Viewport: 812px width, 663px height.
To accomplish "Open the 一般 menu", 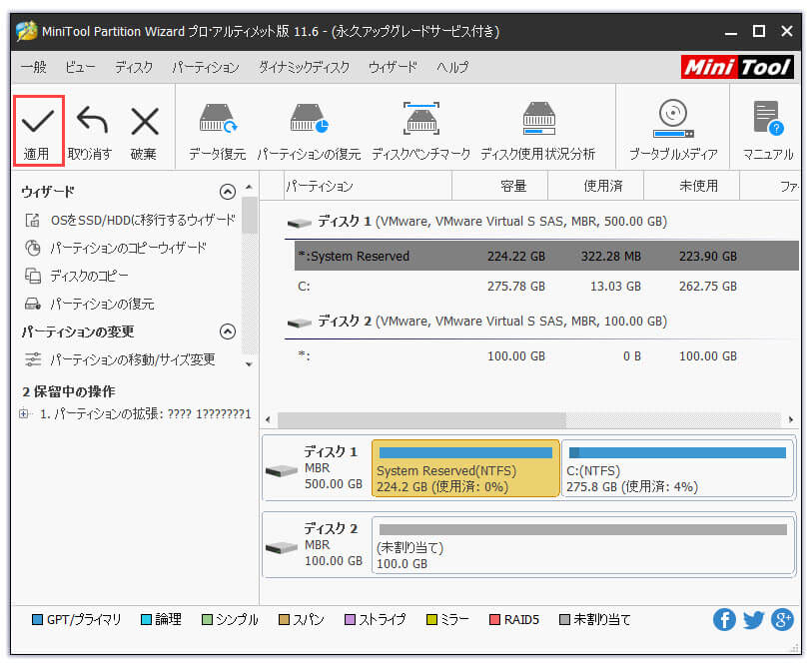I will 34,67.
